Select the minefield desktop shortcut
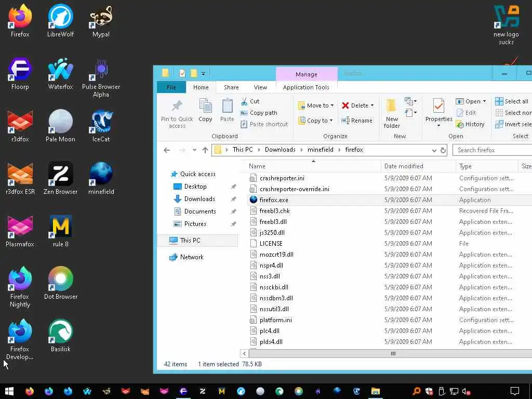 pyautogui.click(x=101, y=178)
